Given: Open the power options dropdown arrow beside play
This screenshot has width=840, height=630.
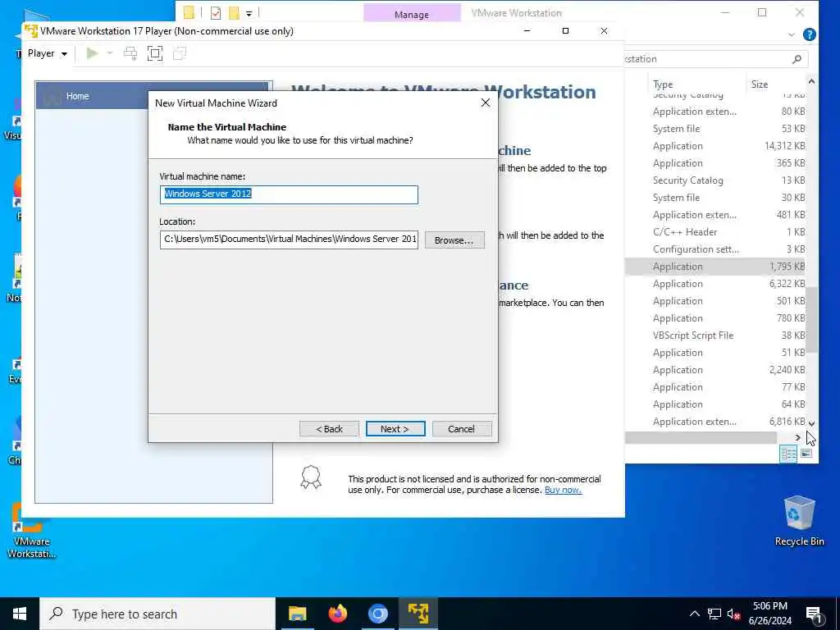Looking at the screenshot, I should click(x=110, y=53).
